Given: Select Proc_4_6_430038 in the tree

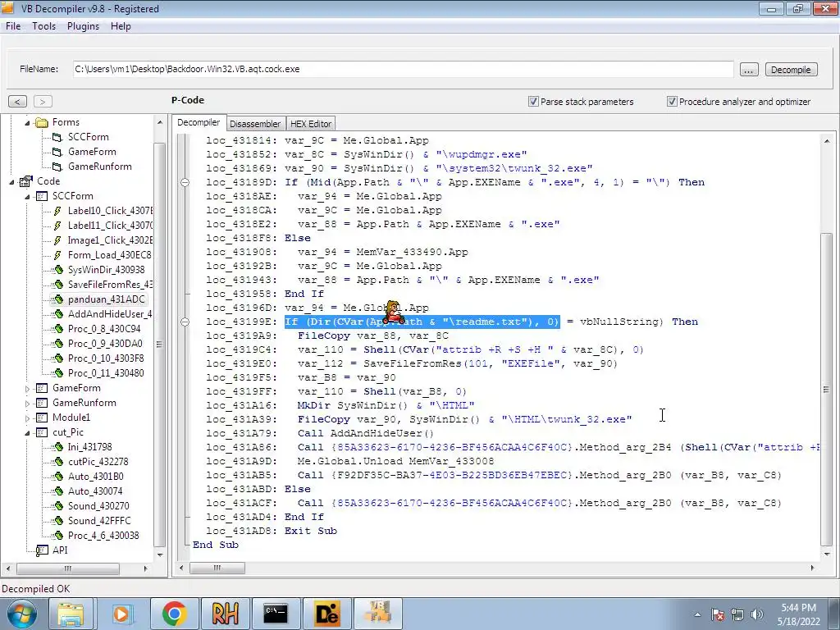Looking at the screenshot, I should pos(103,536).
